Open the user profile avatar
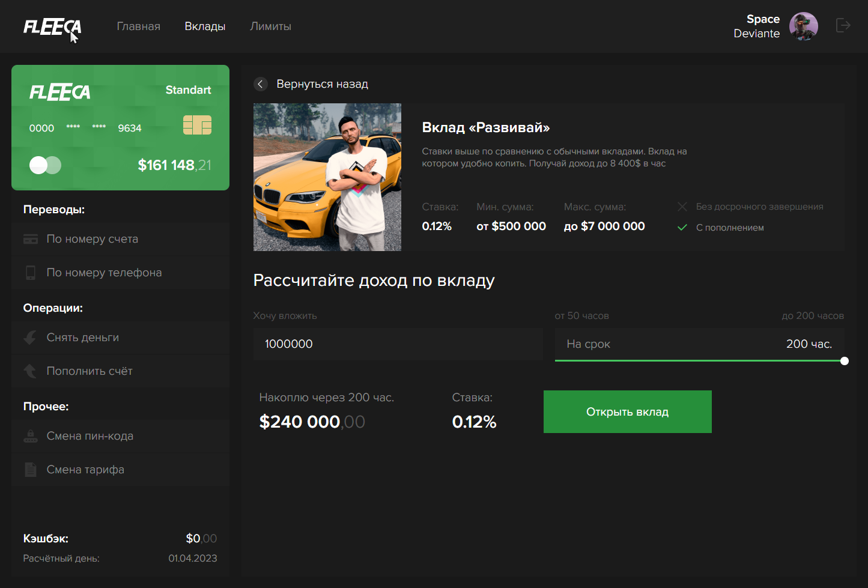868x588 pixels. (803, 26)
